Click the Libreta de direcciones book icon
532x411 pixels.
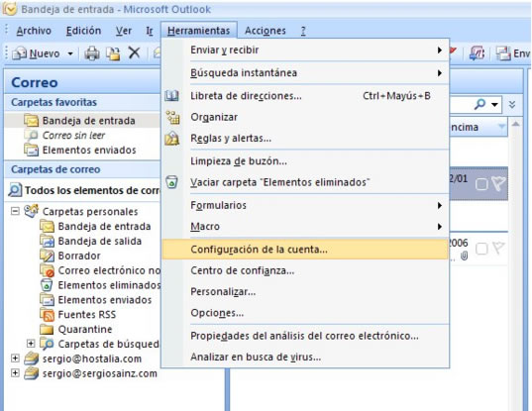(x=171, y=96)
